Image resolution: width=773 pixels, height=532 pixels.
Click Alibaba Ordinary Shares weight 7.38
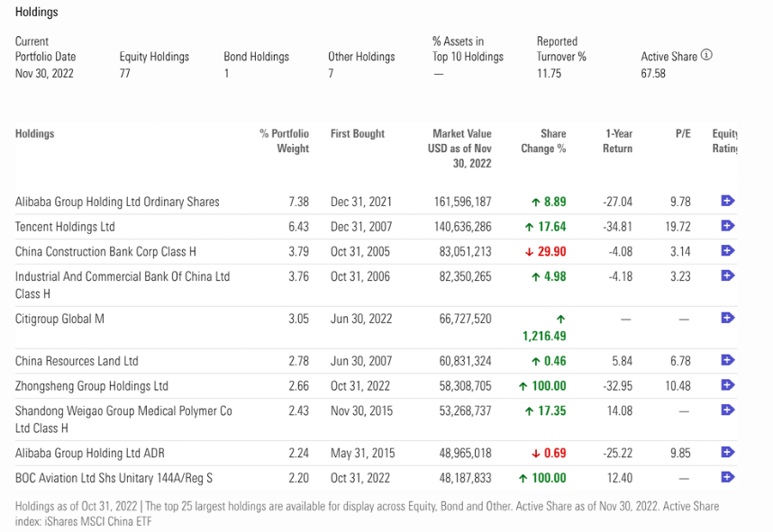click(x=299, y=202)
